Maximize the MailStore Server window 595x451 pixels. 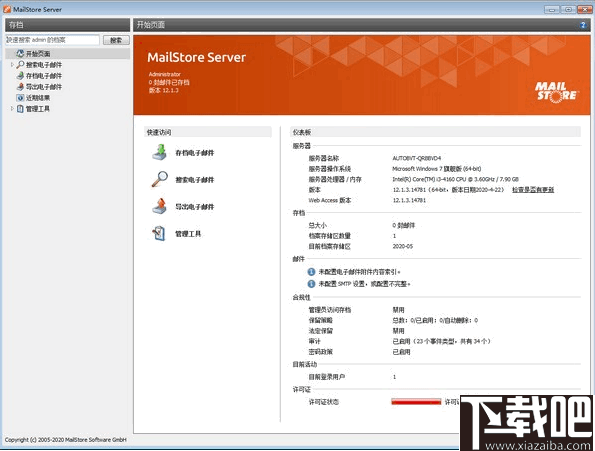tap(568, 9)
